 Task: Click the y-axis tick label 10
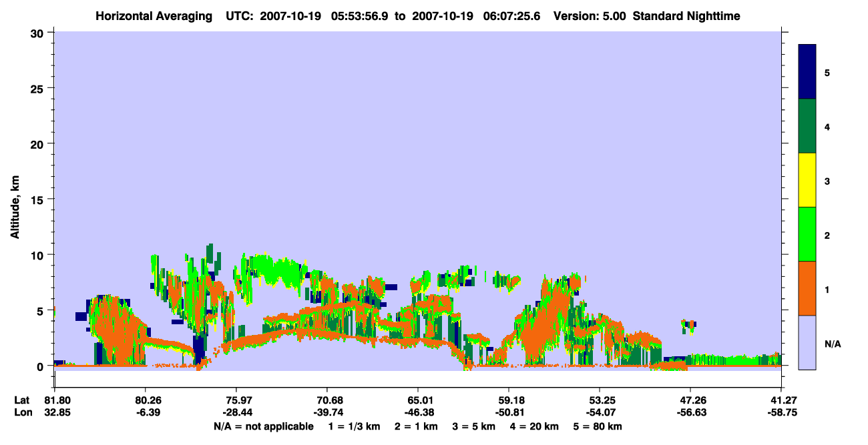[39, 255]
